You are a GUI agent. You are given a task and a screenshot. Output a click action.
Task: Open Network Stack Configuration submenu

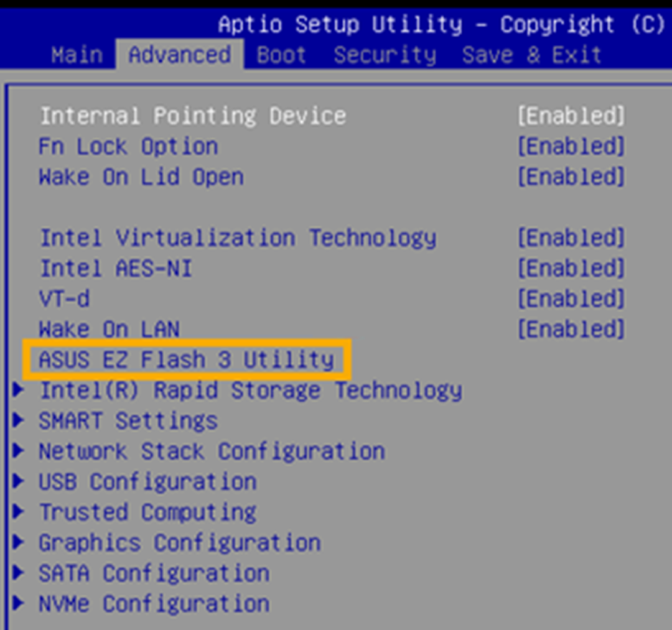click(x=212, y=451)
